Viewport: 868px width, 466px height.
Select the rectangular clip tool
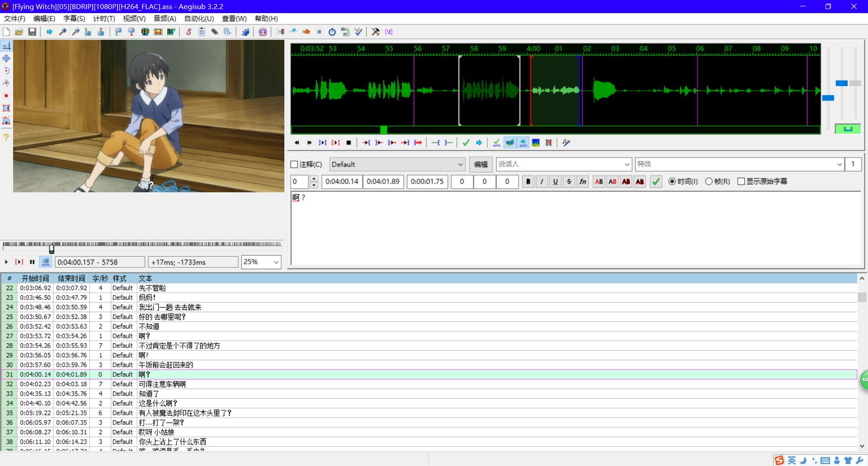(6, 108)
